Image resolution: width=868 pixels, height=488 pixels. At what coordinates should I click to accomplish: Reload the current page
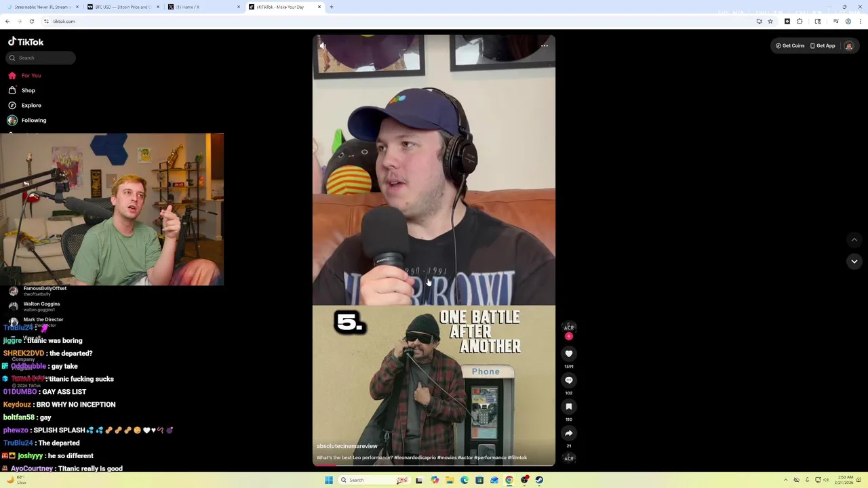(31, 21)
